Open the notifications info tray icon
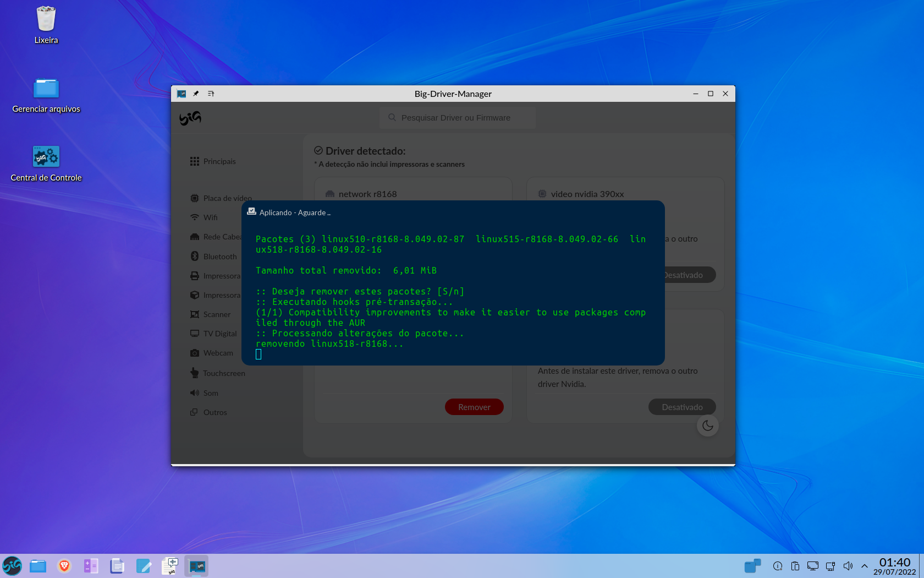The width and height of the screenshot is (924, 578). (778, 566)
